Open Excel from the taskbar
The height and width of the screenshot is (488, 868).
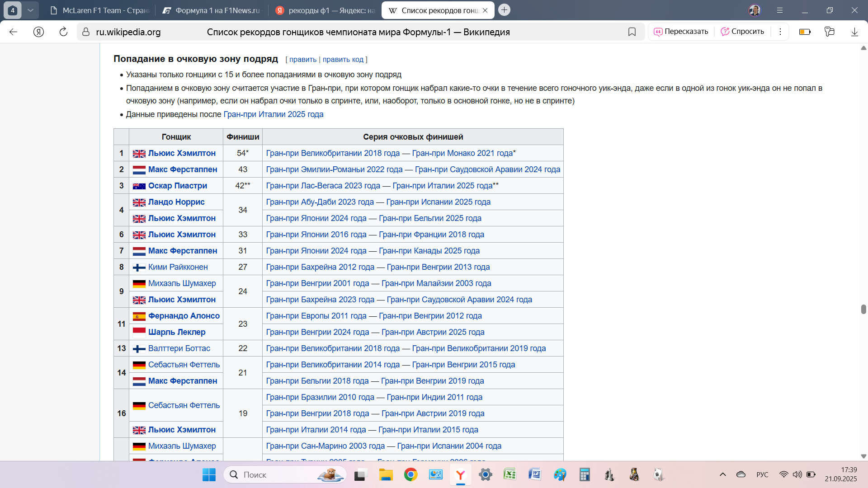pos(510,474)
